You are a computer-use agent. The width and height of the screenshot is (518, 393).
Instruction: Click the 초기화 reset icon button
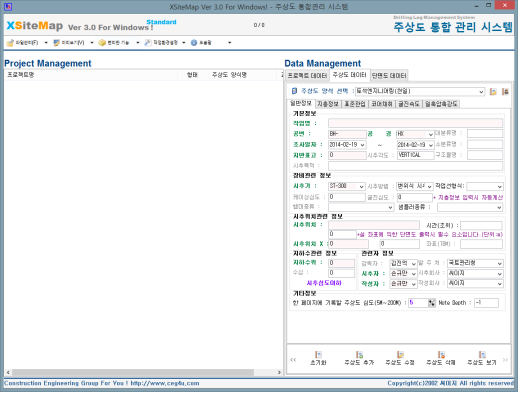point(318,358)
